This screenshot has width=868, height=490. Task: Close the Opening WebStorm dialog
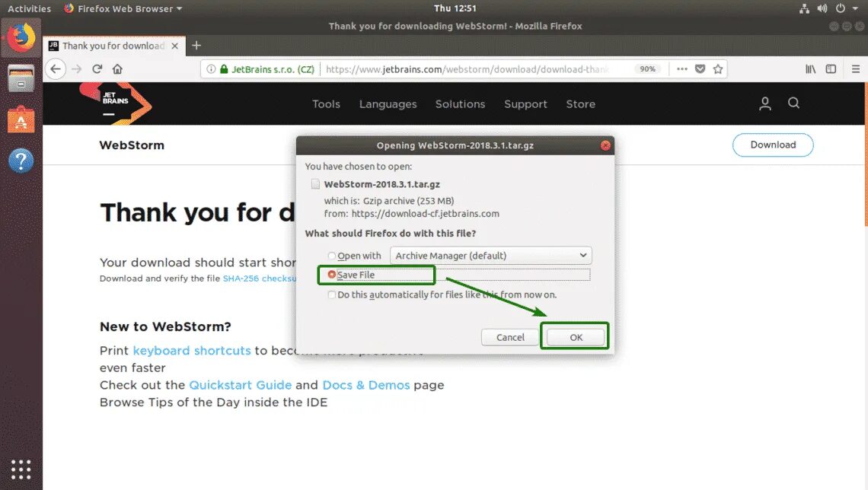(x=605, y=145)
